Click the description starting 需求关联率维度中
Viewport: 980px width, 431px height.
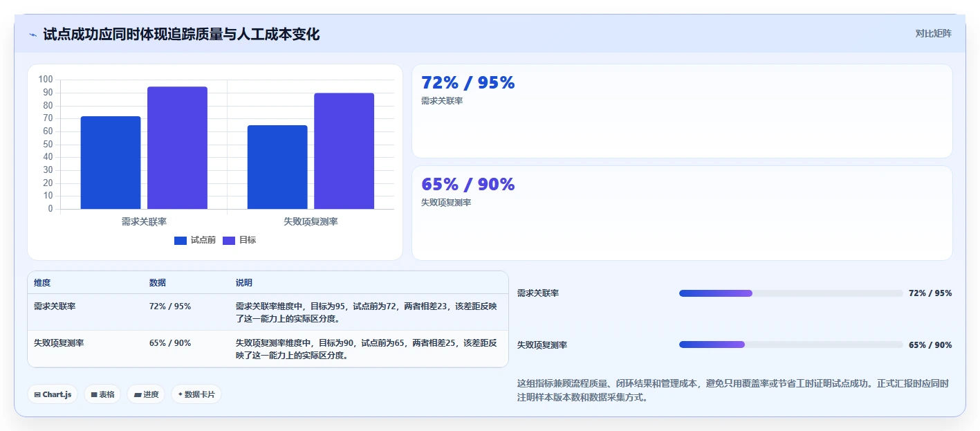367,313
